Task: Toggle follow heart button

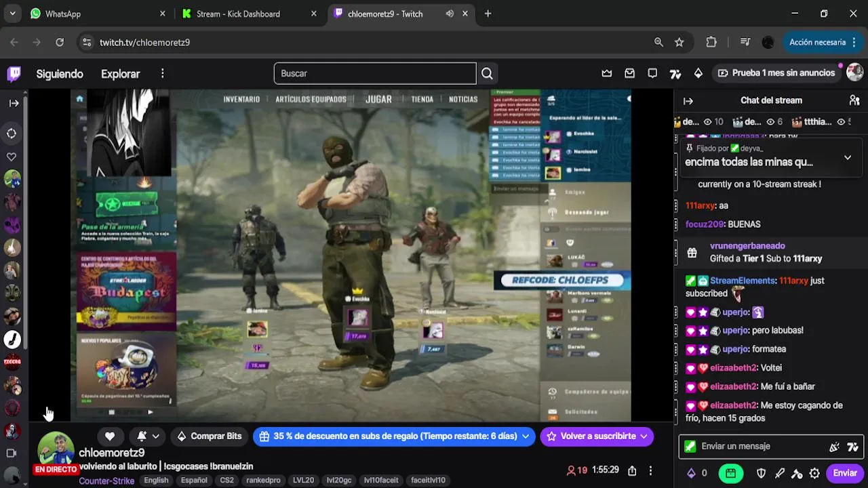Action: pyautogui.click(x=110, y=436)
